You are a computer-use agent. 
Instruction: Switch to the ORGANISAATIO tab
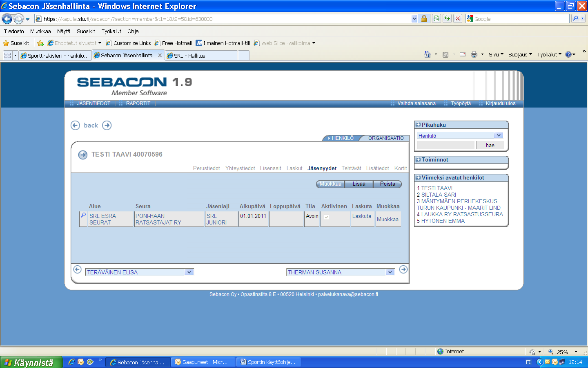pyautogui.click(x=386, y=138)
